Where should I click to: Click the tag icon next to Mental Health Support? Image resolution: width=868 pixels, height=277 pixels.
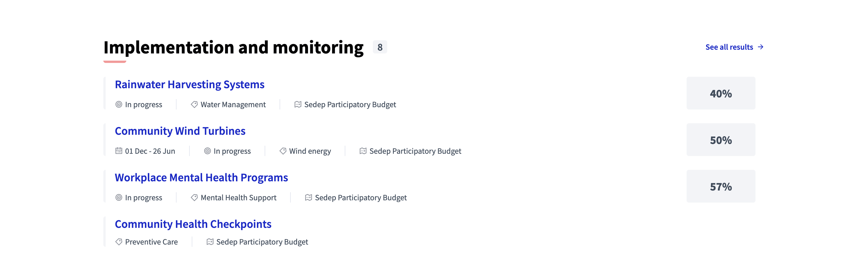pos(194,198)
